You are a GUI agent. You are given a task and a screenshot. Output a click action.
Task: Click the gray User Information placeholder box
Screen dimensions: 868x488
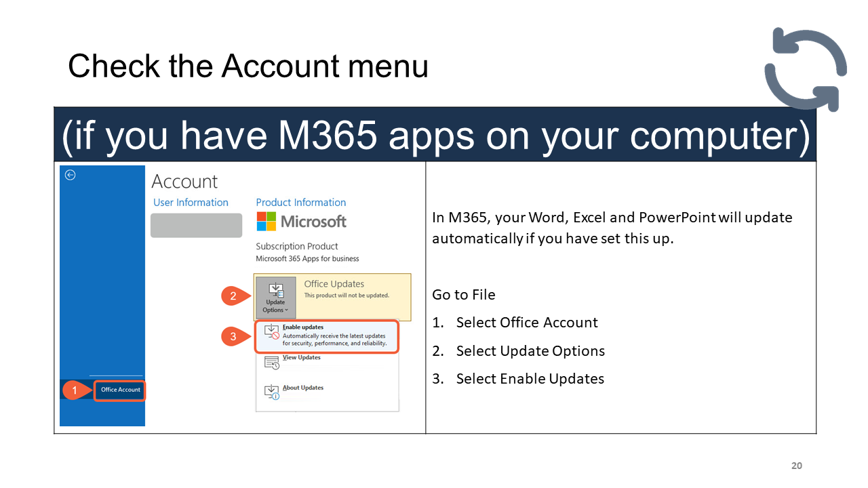click(196, 226)
